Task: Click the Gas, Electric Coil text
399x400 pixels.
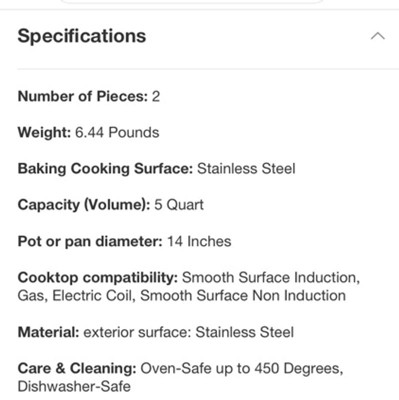Action: click(77, 296)
